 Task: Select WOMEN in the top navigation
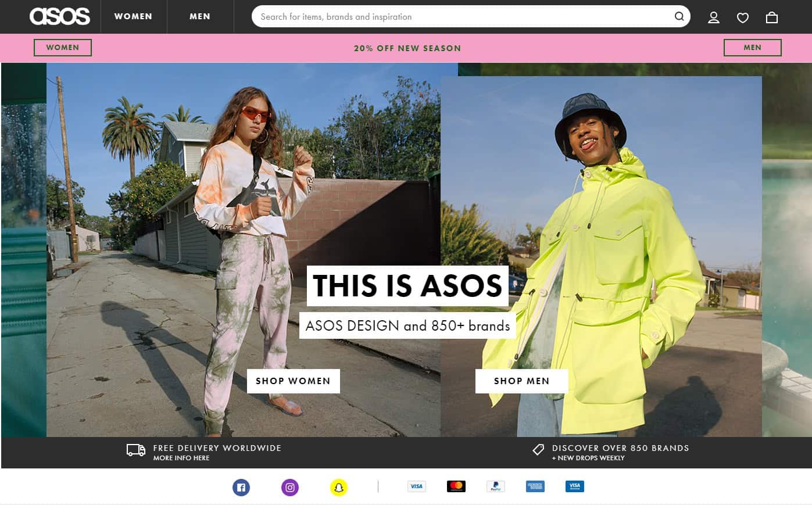coord(133,16)
